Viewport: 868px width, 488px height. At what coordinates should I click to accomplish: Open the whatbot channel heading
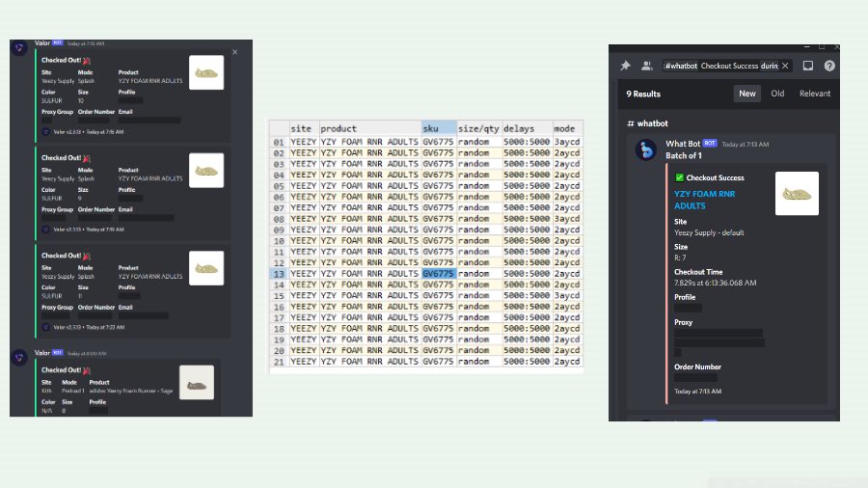coord(652,123)
